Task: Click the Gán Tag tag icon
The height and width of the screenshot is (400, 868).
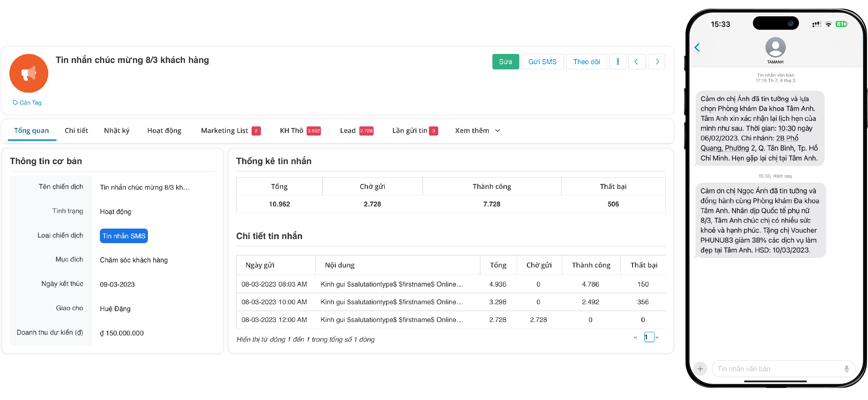Action: [x=15, y=103]
